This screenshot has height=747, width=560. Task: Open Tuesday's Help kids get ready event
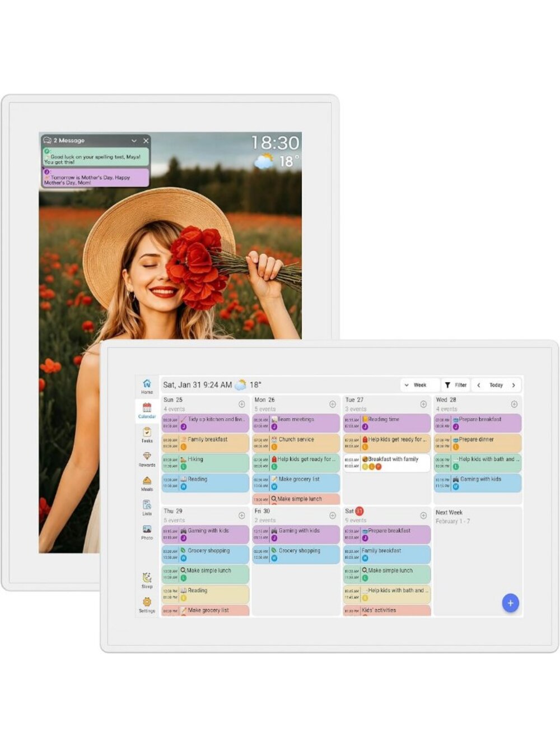point(387,443)
